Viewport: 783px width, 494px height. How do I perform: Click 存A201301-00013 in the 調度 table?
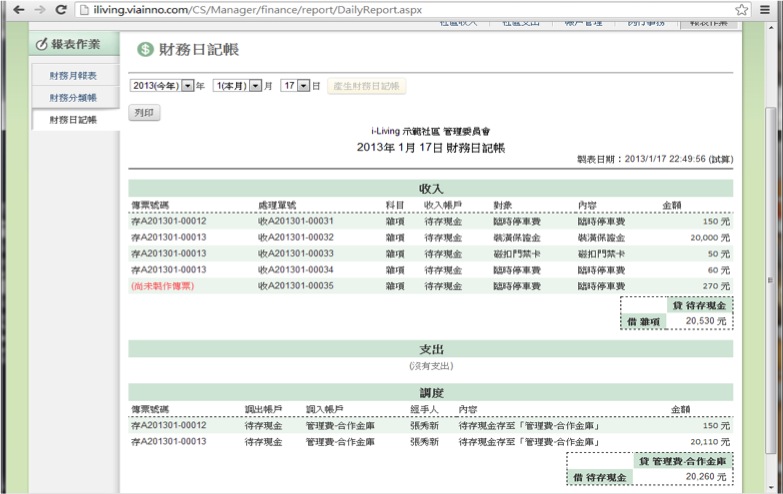169,442
